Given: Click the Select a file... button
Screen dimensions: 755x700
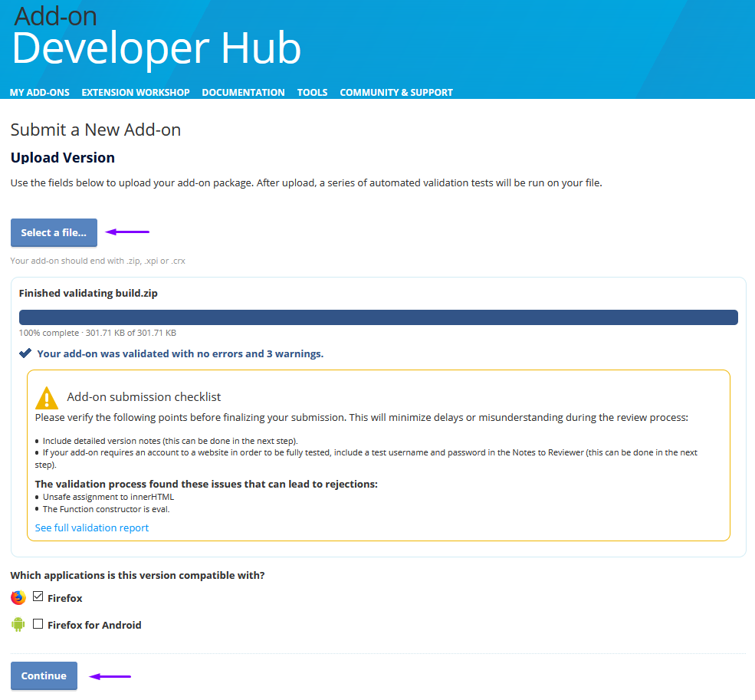Looking at the screenshot, I should point(54,232).
